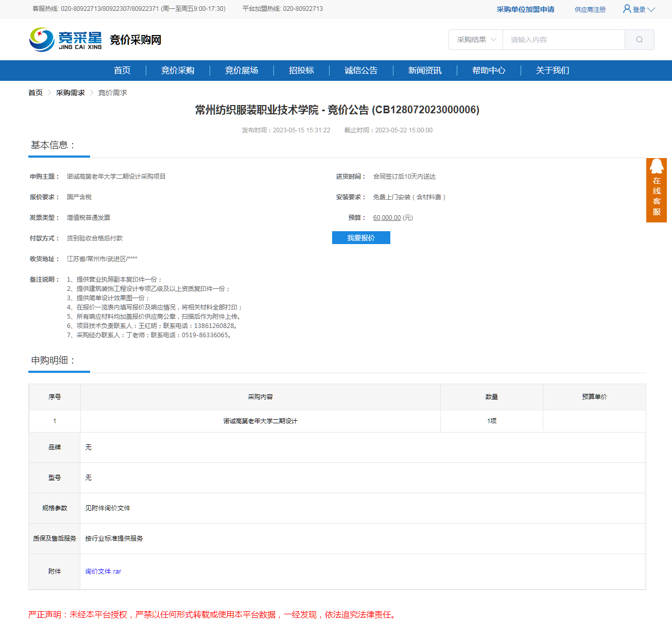Go to 采购需求 in the breadcrumb
Viewport: 672px width, 622px height.
71,93
